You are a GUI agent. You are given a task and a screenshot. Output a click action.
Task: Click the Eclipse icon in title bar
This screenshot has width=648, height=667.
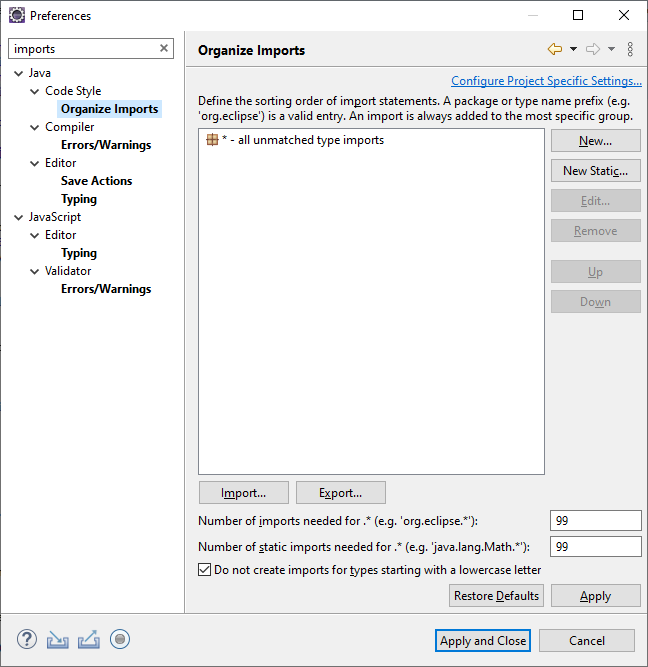[17, 15]
